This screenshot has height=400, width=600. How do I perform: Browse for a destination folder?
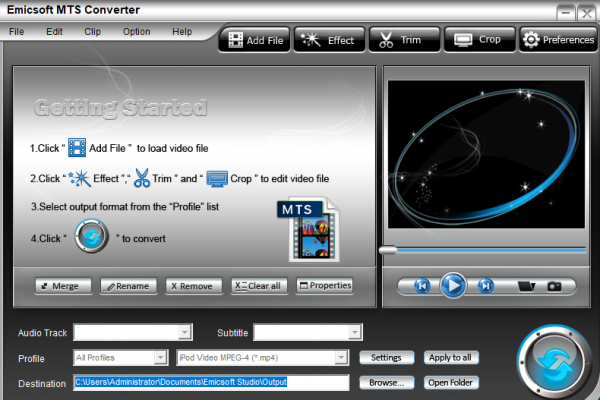click(x=386, y=382)
